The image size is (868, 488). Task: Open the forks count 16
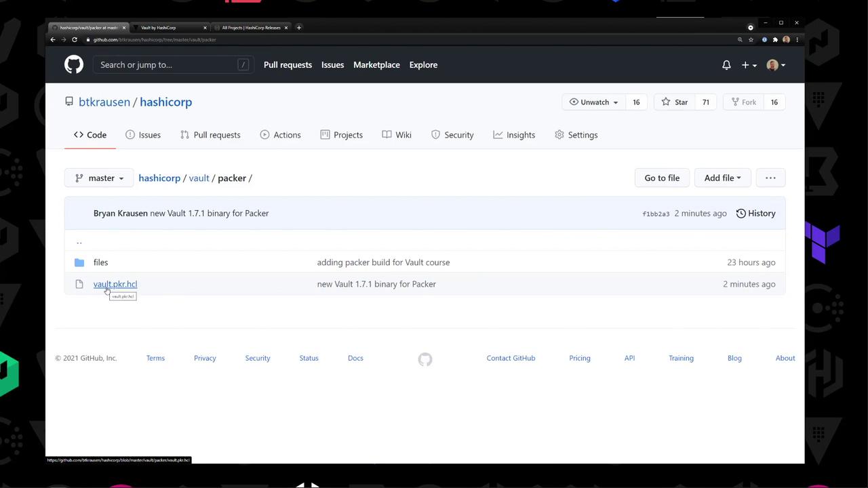tap(774, 102)
